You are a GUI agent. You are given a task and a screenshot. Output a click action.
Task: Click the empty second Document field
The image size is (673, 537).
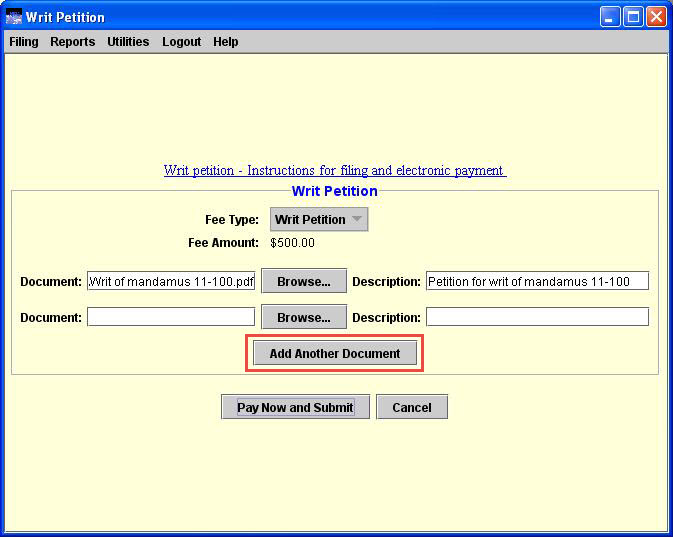click(x=171, y=317)
